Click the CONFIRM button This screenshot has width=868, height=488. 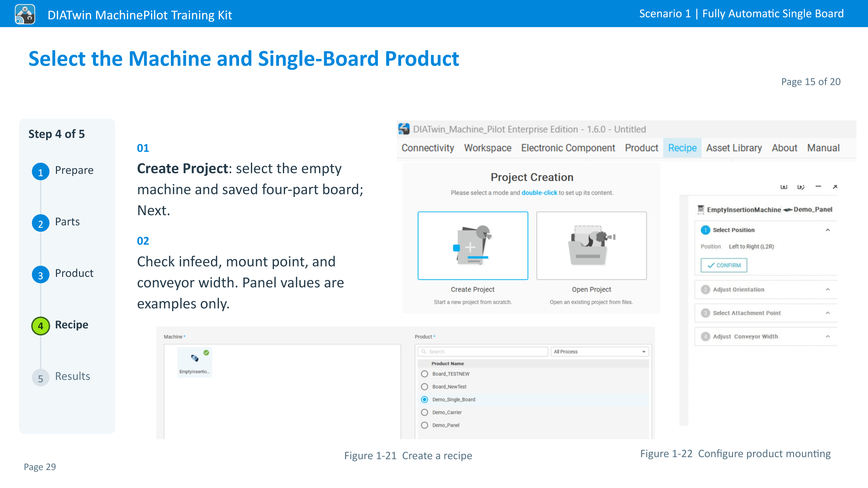coord(724,265)
